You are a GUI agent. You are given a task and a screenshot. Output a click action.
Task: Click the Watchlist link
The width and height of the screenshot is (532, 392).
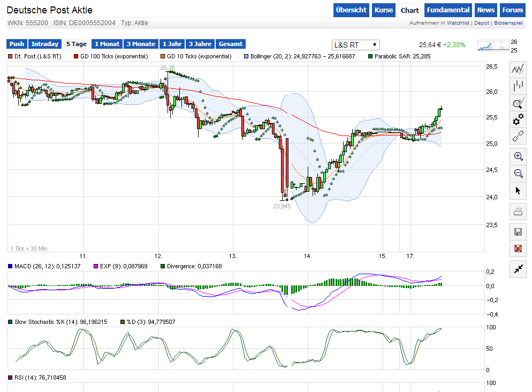458,22
